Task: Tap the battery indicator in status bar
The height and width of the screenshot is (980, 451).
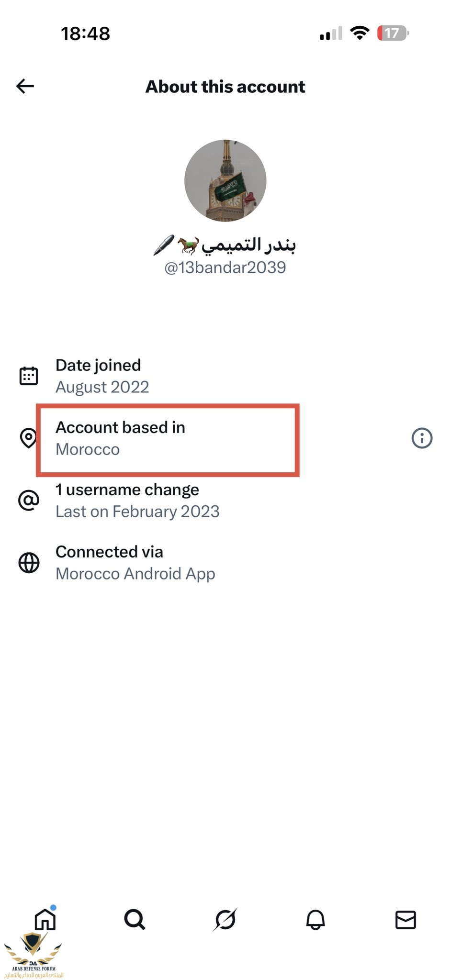Action: pos(393,33)
